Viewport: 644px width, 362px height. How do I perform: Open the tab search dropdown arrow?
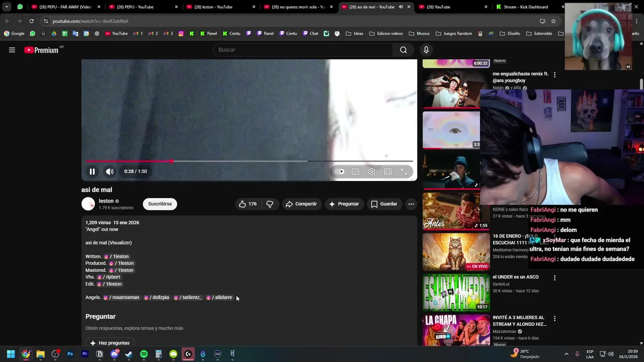point(7,7)
